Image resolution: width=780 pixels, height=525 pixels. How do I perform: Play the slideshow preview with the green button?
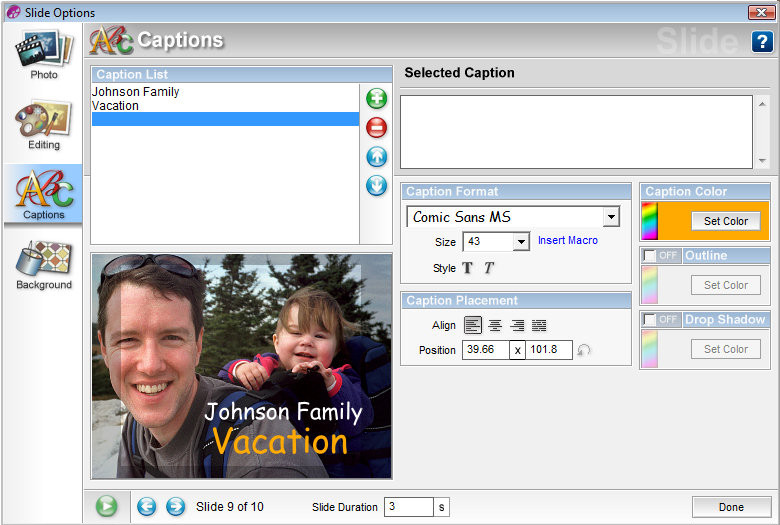pyautogui.click(x=106, y=507)
